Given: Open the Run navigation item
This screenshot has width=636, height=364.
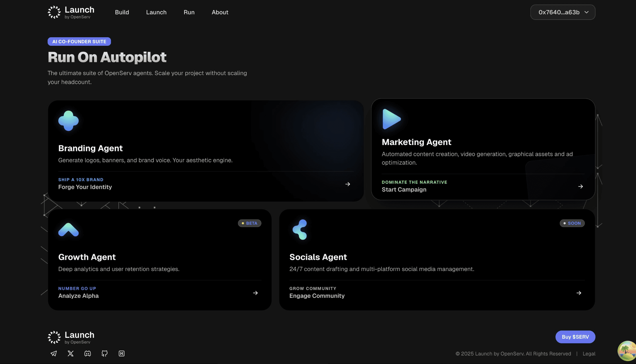Looking at the screenshot, I should [x=189, y=12].
